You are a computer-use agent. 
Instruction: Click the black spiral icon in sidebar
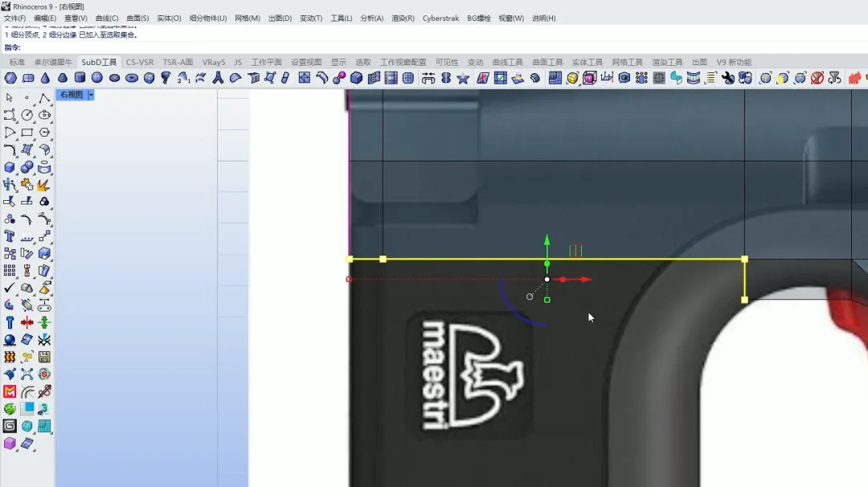(10, 426)
